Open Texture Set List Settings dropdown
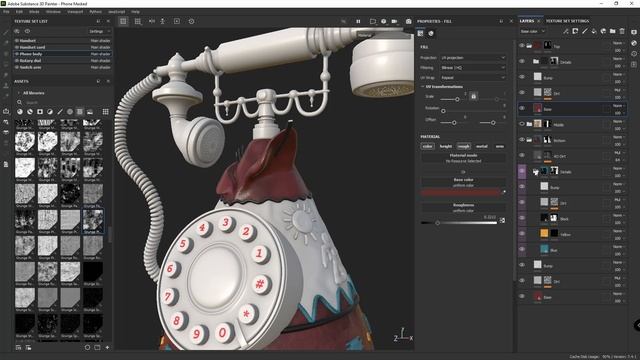This screenshot has width=640, height=360. [x=100, y=31]
